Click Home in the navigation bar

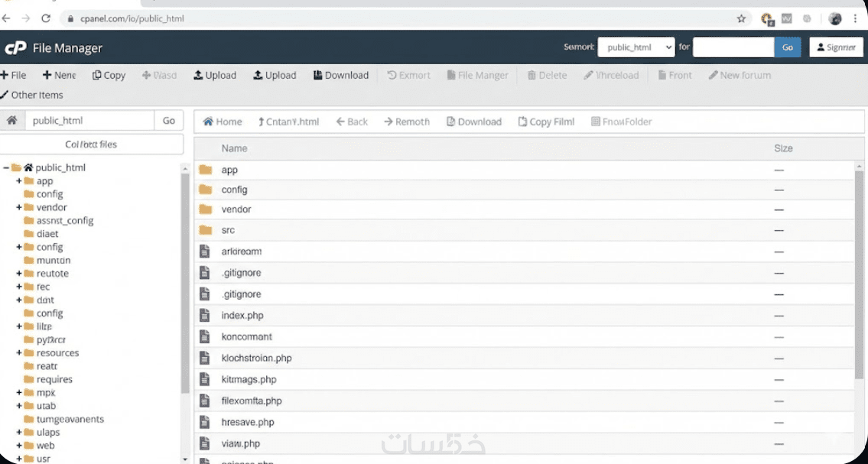223,122
